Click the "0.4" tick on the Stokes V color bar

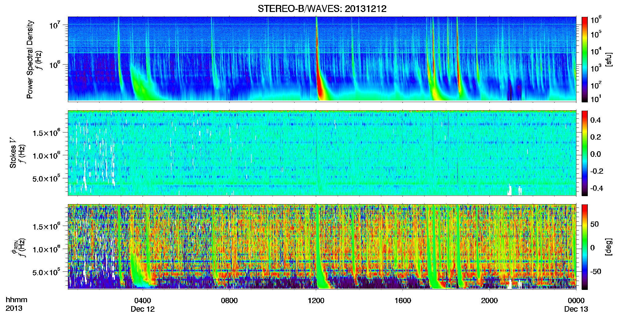[x=595, y=120]
